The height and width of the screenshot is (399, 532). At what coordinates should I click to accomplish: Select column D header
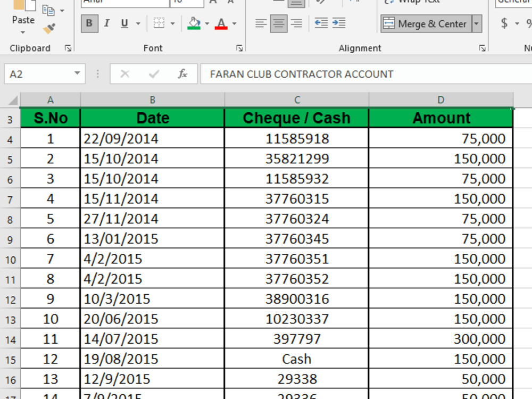(x=440, y=100)
